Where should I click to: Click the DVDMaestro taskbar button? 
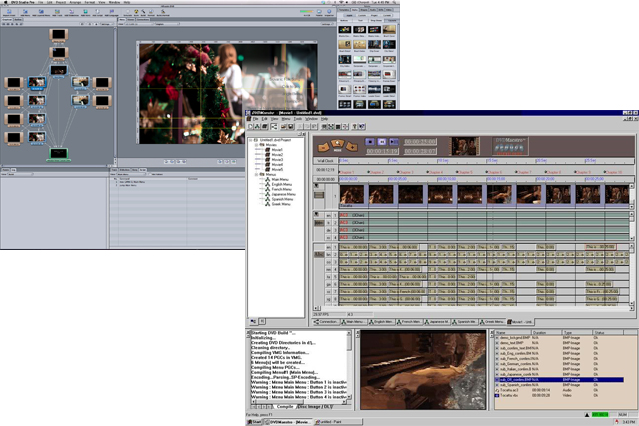coord(288,422)
